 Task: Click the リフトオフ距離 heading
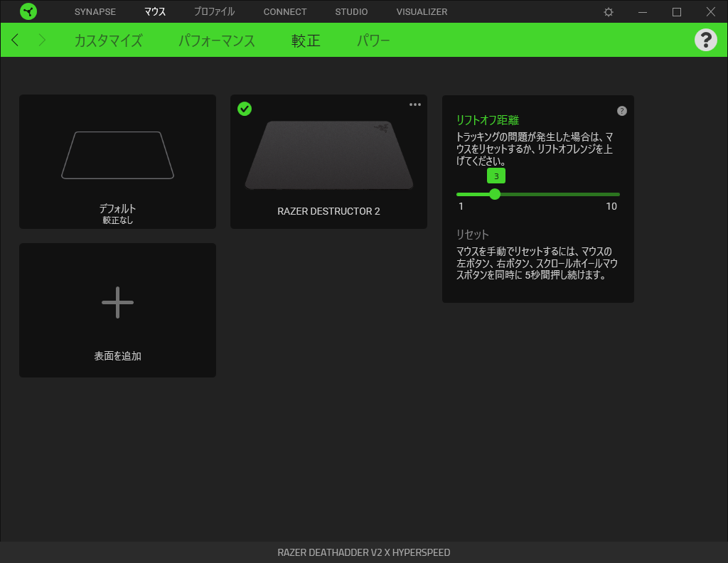pos(488,120)
